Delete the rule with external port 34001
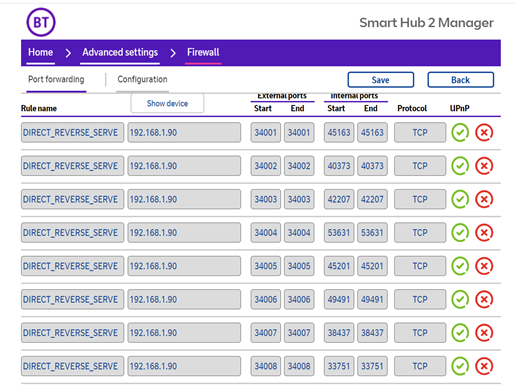Viewport: 515px width, 389px height. click(484, 132)
